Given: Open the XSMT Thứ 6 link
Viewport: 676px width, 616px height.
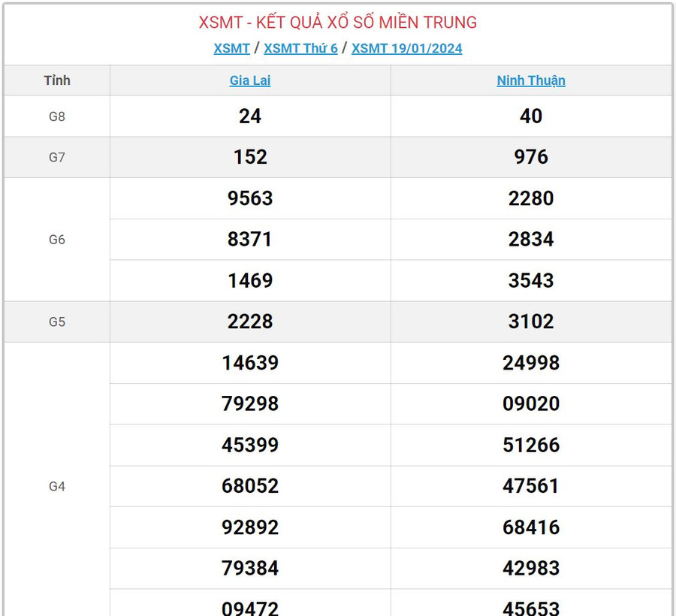Looking at the screenshot, I should pos(300,48).
